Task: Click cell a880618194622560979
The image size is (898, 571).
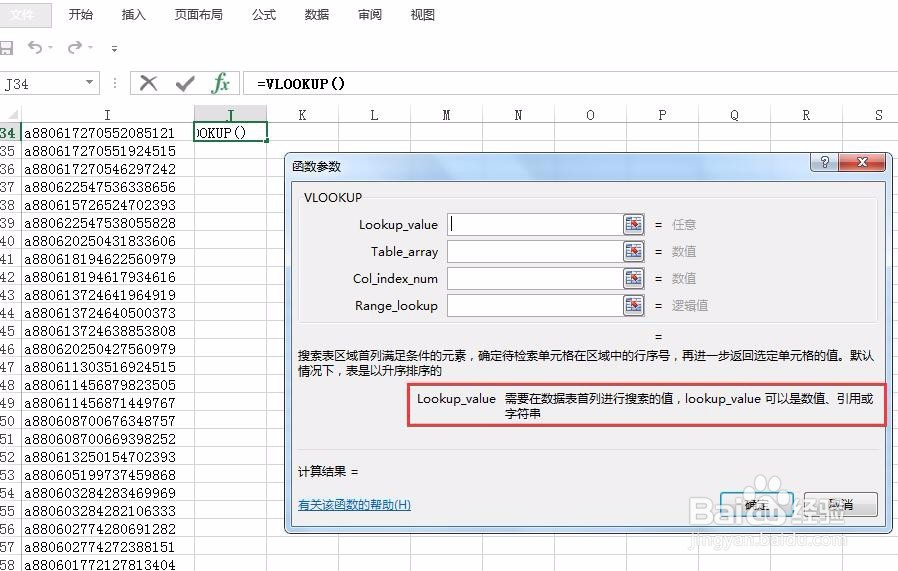Action: click(107, 259)
